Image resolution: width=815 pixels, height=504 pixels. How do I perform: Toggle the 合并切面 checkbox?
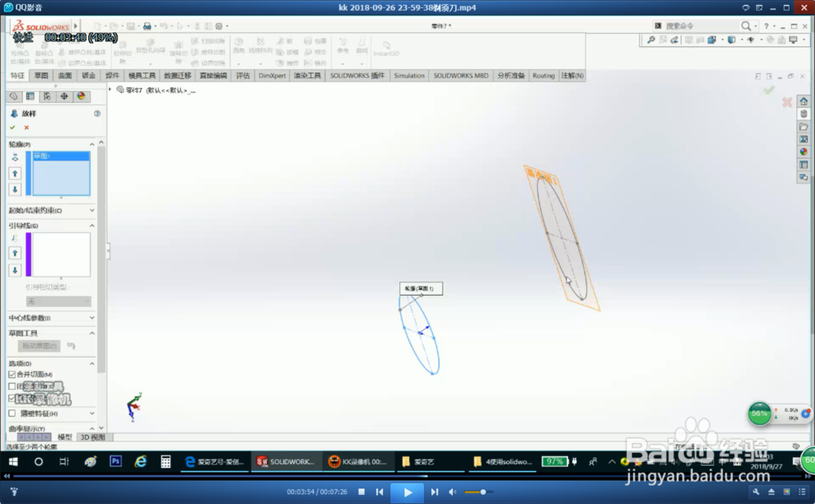[x=12, y=375]
